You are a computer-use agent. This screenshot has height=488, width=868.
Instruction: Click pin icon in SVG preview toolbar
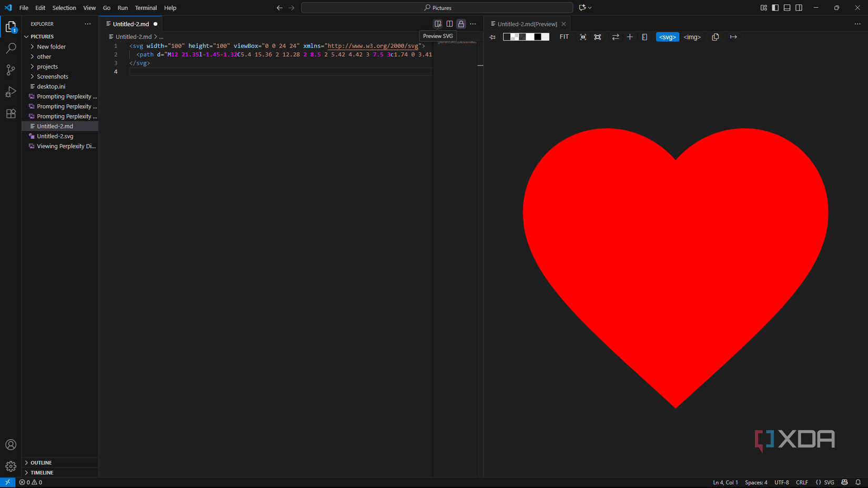tap(492, 37)
